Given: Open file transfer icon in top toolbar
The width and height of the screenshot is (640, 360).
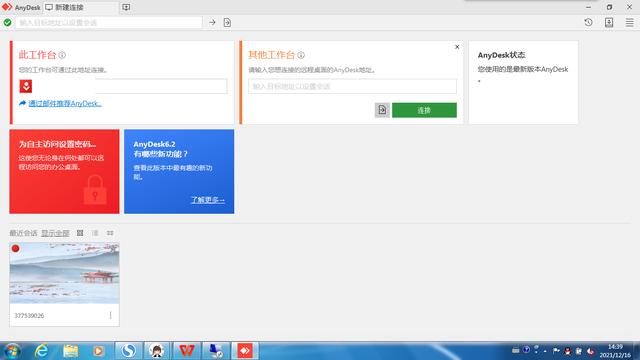Looking at the screenshot, I should [x=227, y=22].
